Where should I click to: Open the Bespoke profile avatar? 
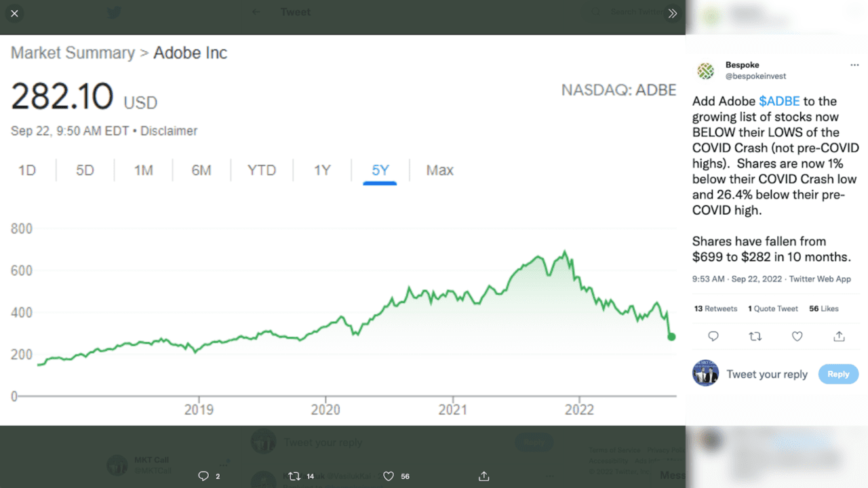706,70
